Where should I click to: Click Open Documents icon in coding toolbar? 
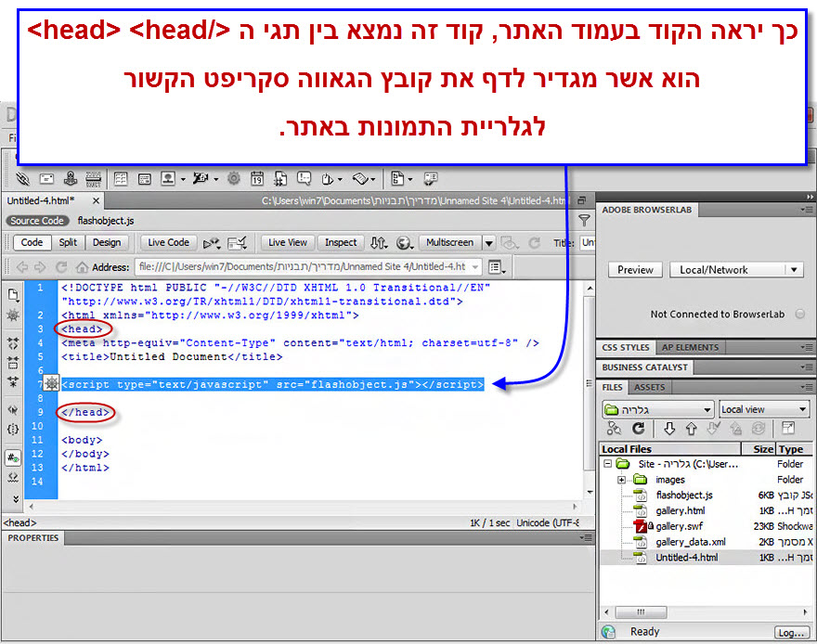[x=13, y=295]
